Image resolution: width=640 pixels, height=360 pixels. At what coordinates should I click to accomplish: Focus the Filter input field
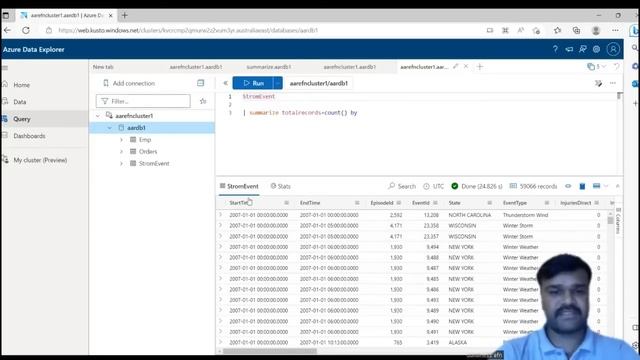pyautogui.click(x=143, y=101)
